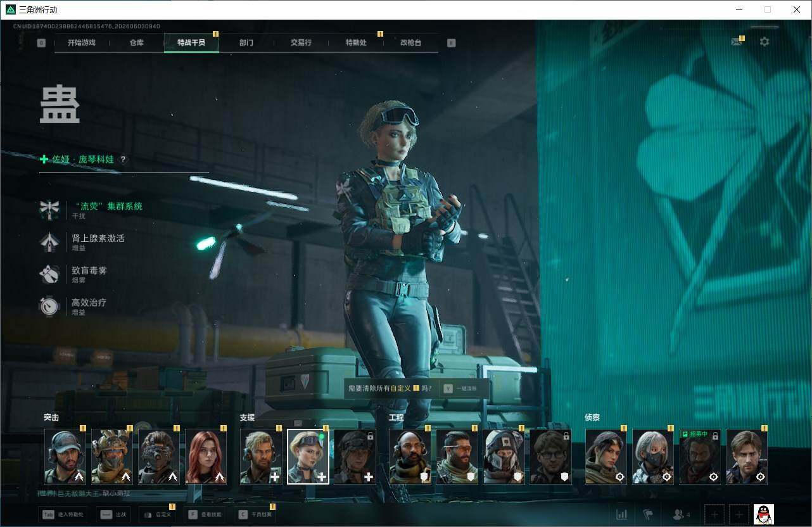Viewport: 812px width, 527px height.
Task: Select the 特战干员 tab
Action: pos(191,42)
